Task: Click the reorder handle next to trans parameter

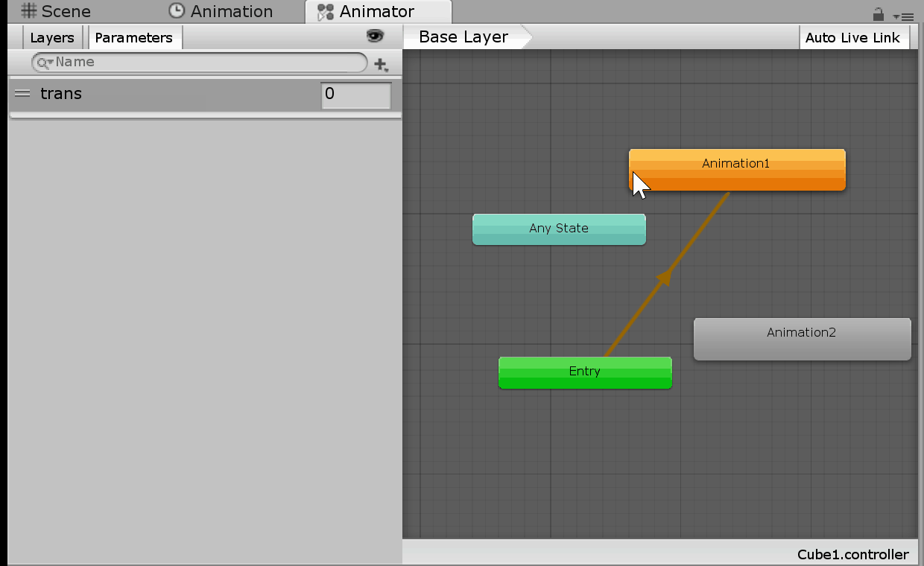Action: 22,93
